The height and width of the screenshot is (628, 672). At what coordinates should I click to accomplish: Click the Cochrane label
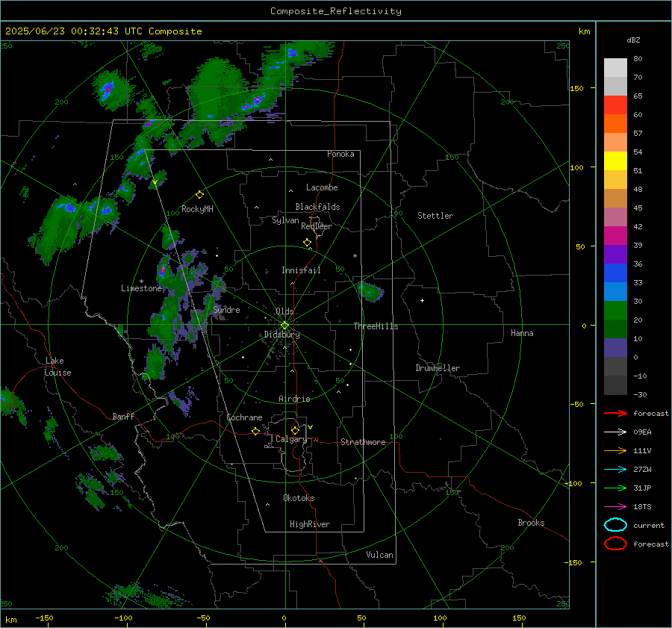[244, 417]
